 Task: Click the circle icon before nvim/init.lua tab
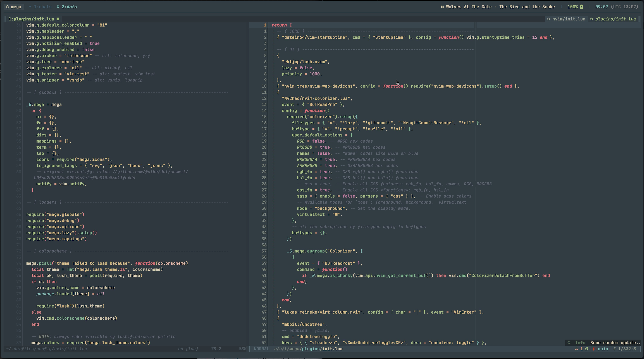(549, 19)
